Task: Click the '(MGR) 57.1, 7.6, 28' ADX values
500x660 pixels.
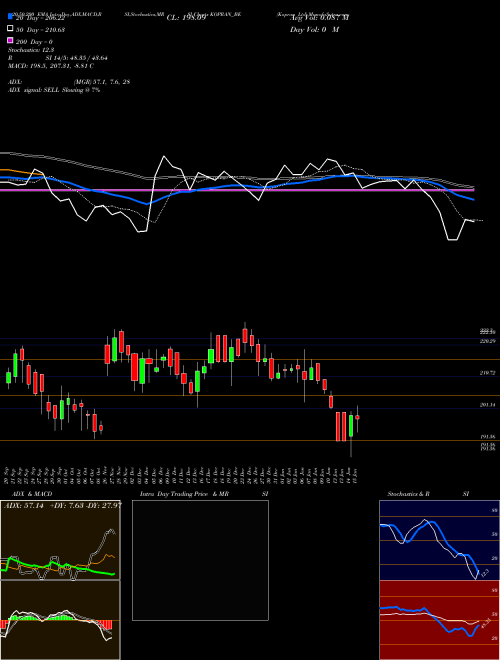Action: (x=102, y=82)
